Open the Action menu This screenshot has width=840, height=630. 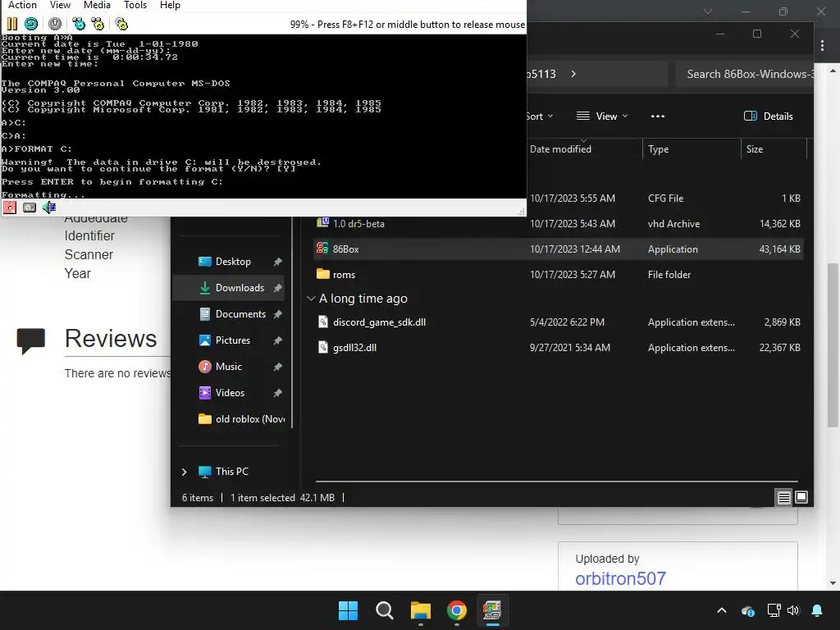(x=22, y=6)
